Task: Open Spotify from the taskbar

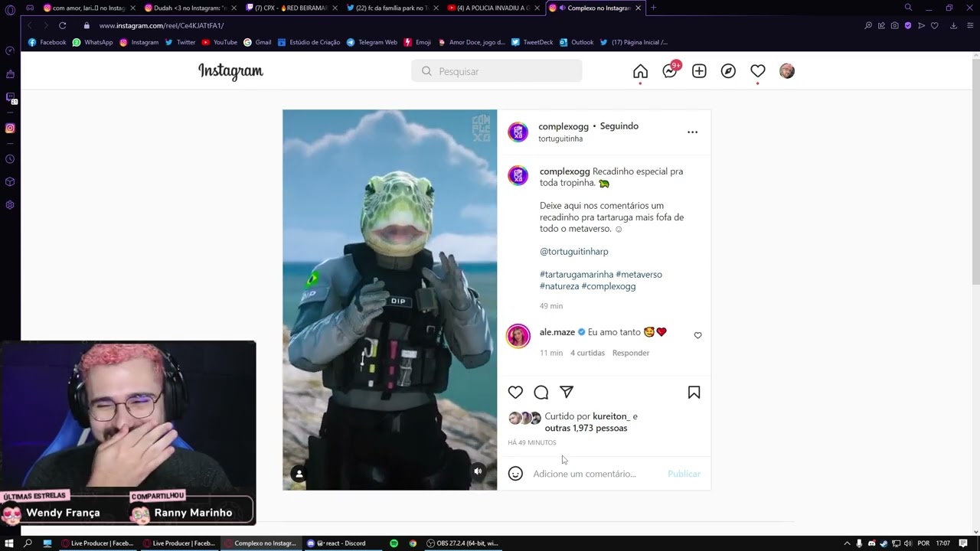Action: pos(394,543)
